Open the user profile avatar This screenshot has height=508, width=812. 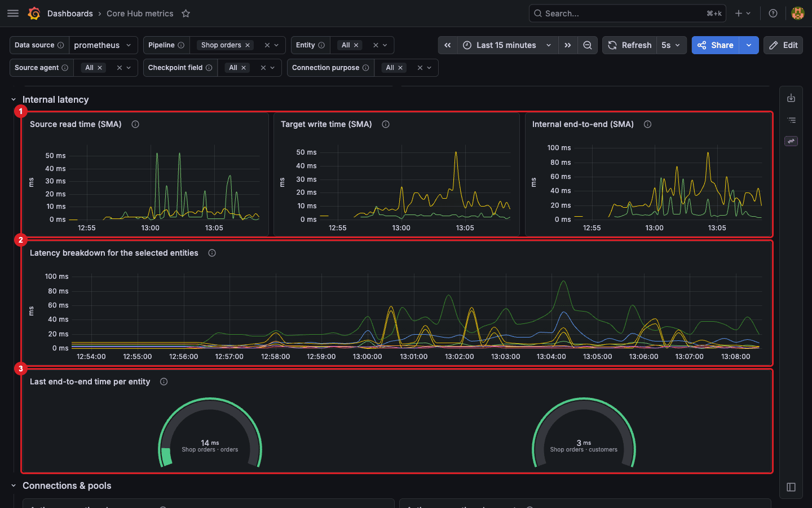[x=797, y=14]
